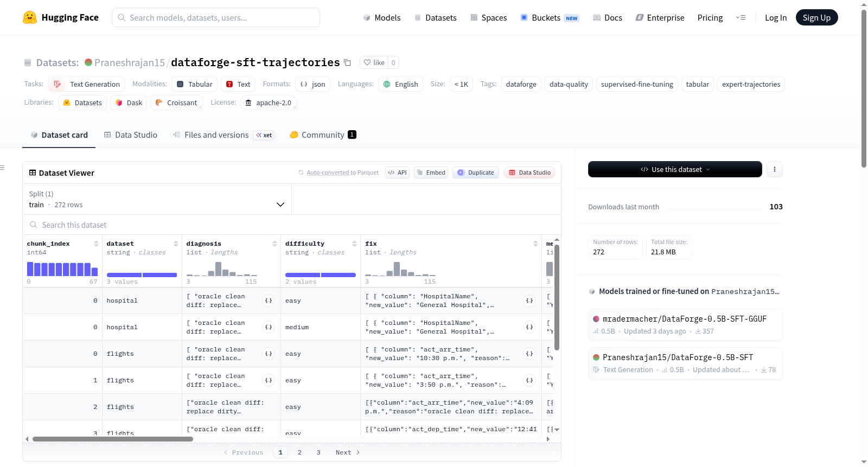
Task: Click the search models, datasets, users field
Action: pos(216,17)
